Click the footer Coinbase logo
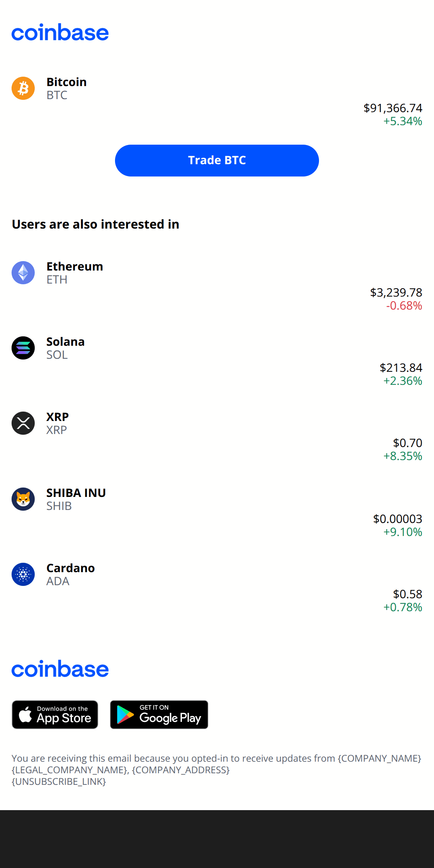 pos(60,669)
